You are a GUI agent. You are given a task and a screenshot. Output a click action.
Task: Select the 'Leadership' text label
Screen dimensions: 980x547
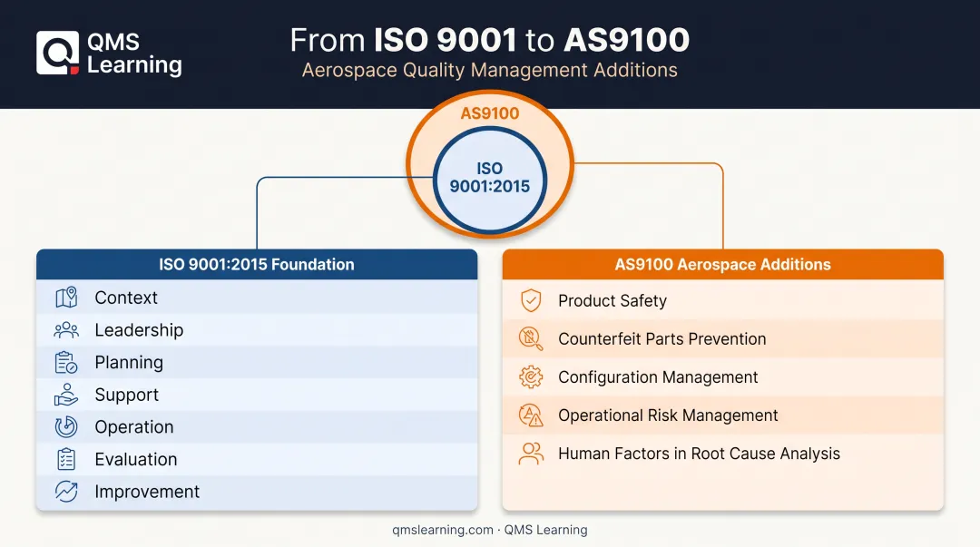pyautogui.click(x=140, y=330)
